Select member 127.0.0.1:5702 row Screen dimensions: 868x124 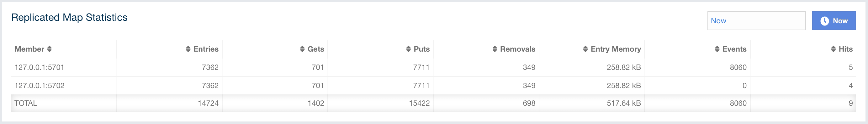coord(433,86)
